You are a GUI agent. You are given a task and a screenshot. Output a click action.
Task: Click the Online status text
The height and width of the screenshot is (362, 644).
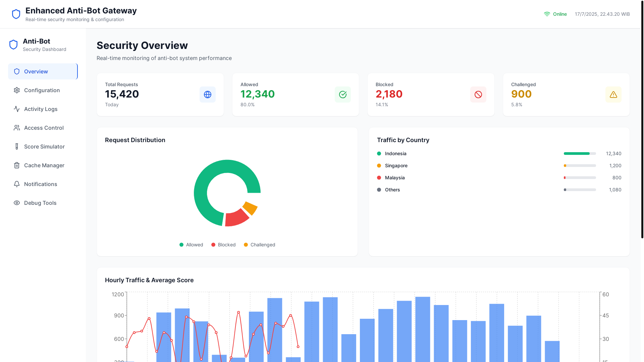pos(560,14)
